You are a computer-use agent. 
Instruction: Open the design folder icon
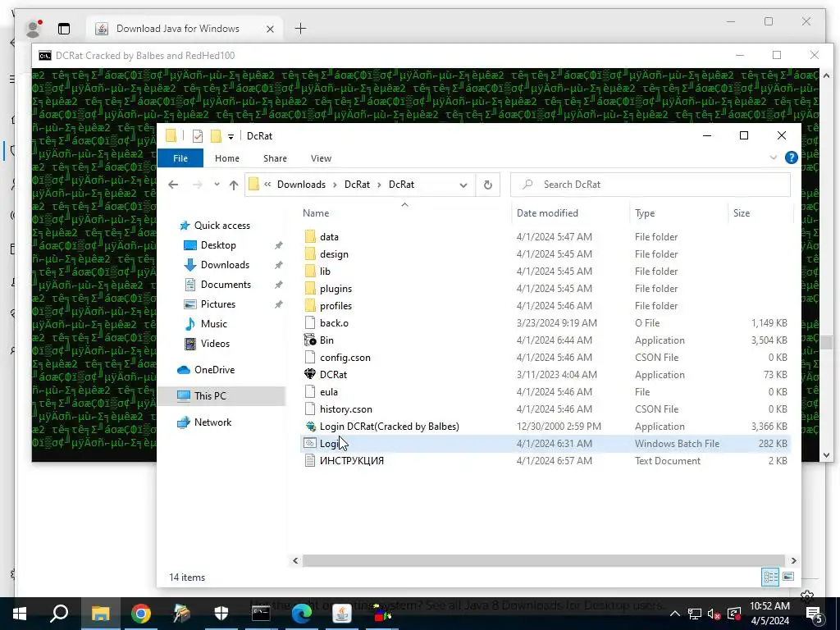(x=310, y=254)
